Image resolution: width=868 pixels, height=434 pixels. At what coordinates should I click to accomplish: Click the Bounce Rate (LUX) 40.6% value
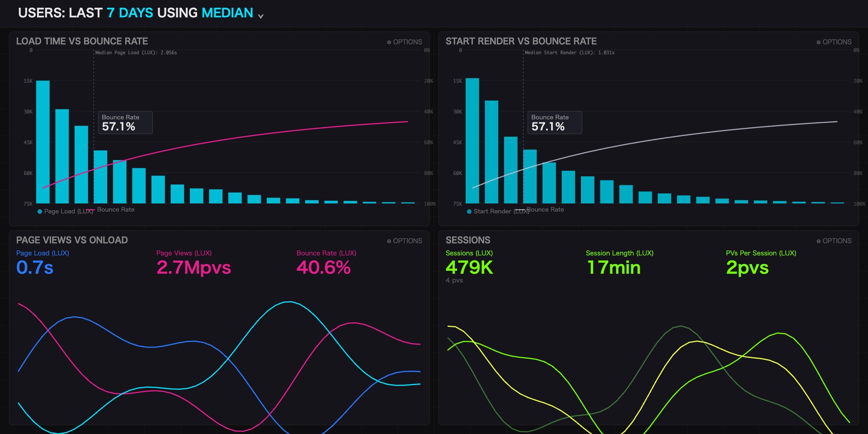[323, 268]
